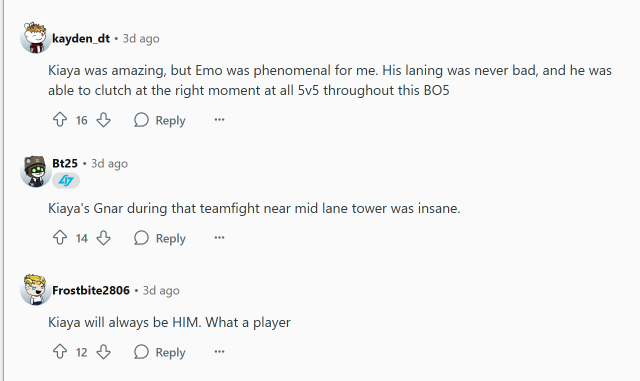Open more options for Bt25's comment

[x=220, y=238]
